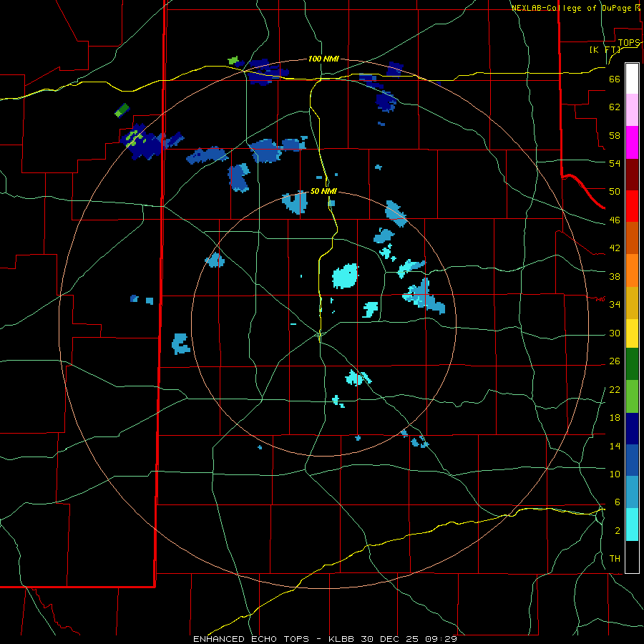644x644 pixels.
Task: Click the dark orange legend swatch
Action: coord(632,238)
